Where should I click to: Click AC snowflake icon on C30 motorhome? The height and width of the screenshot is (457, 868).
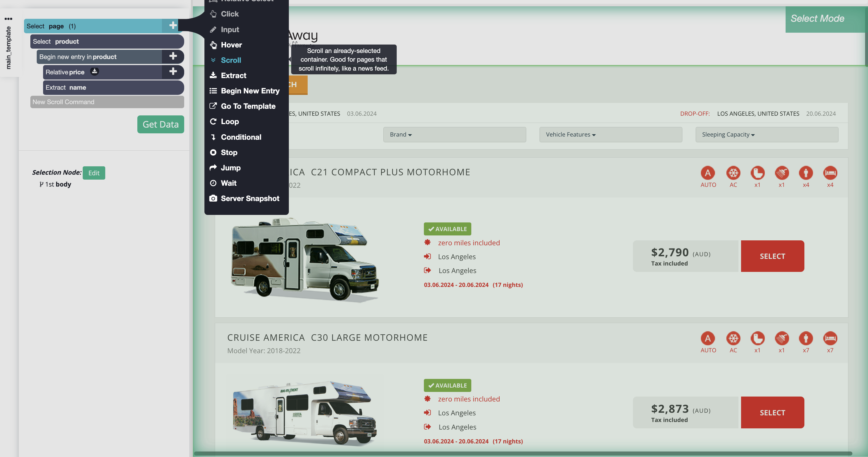coord(733,338)
